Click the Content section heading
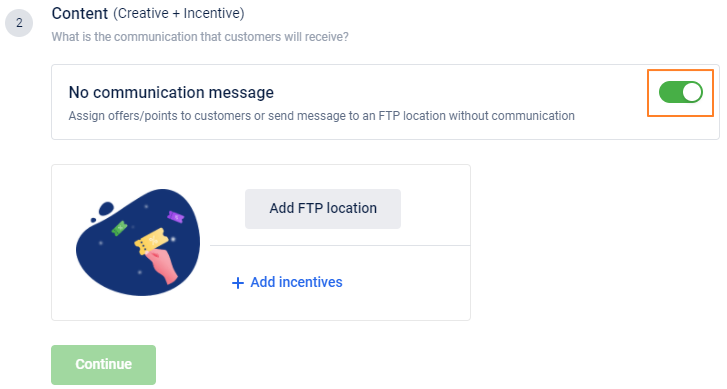The image size is (727, 389). [x=80, y=13]
